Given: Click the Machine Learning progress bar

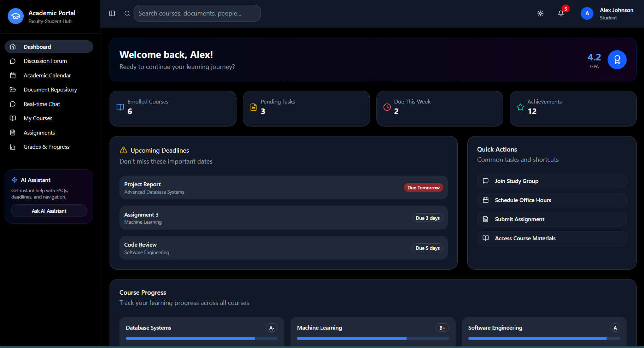Looking at the screenshot, I should (373, 338).
